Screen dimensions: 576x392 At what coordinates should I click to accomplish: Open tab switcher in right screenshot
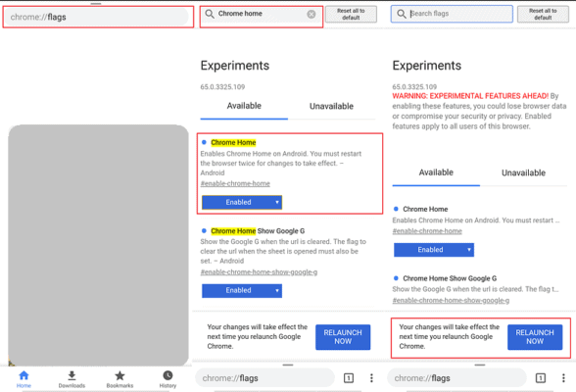541,377
